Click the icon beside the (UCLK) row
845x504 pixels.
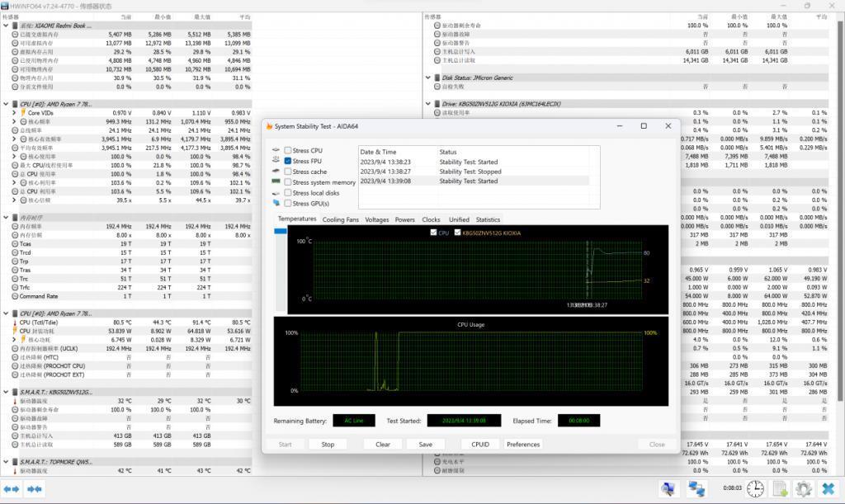[x=15, y=348]
